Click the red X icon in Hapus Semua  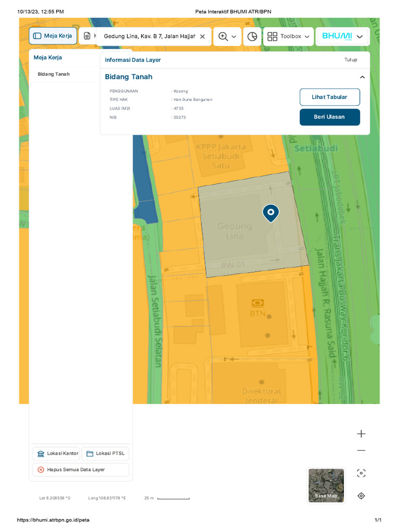click(41, 470)
